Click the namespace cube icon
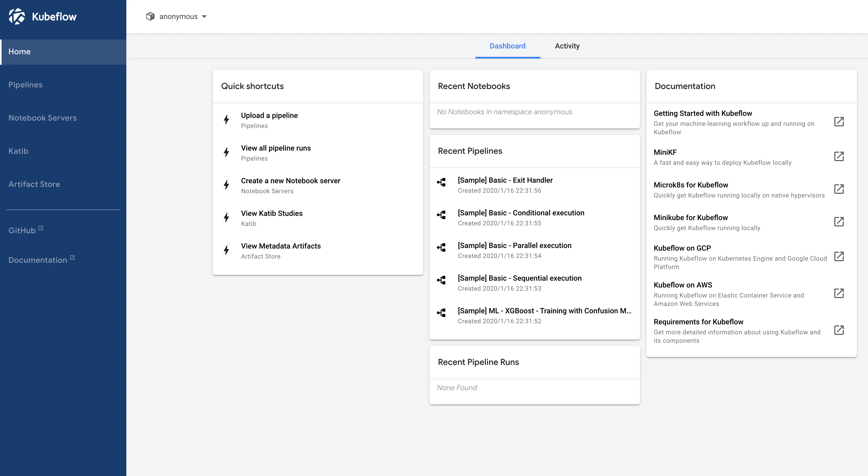The height and width of the screenshot is (476, 868). coord(150,16)
